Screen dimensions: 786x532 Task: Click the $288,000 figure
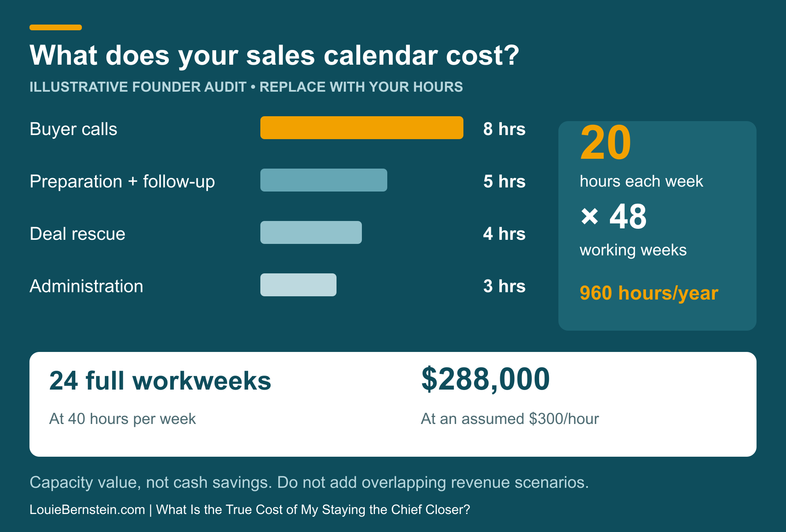pos(486,379)
